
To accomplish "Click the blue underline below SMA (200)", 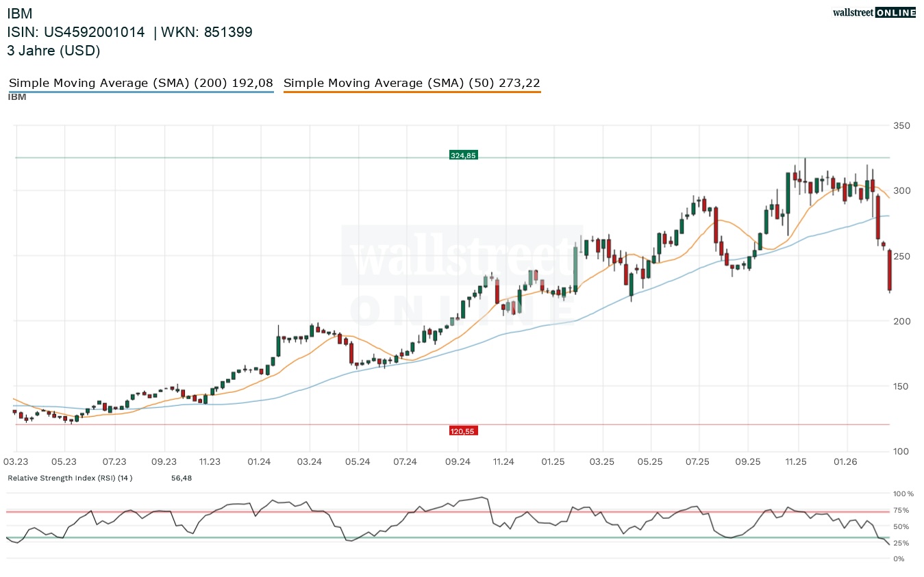I will (x=140, y=92).
